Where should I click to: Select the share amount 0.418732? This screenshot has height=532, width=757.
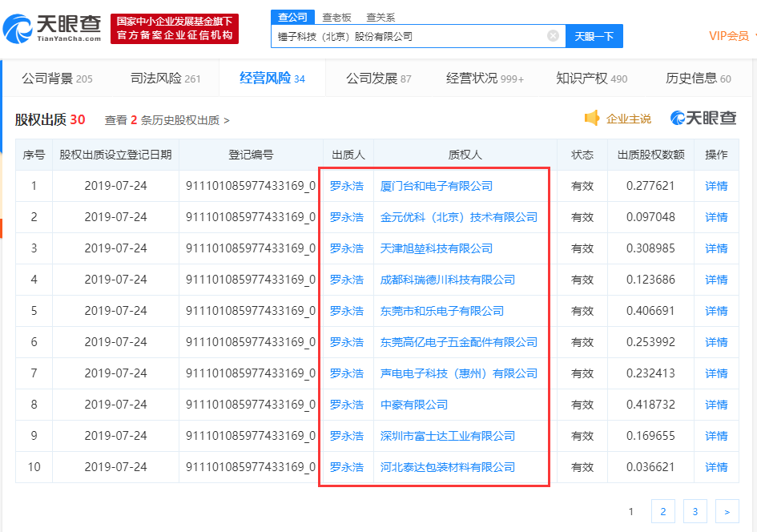click(x=650, y=405)
